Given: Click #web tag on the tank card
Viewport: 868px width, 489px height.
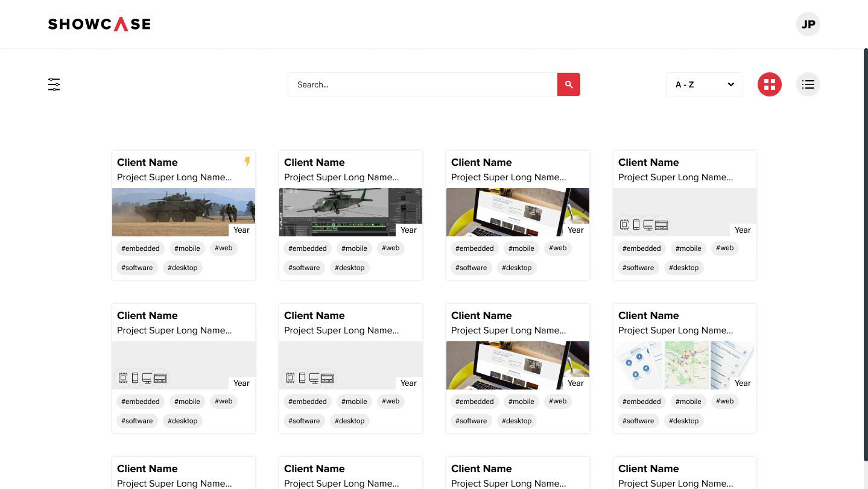Looking at the screenshot, I should (224, 248).
